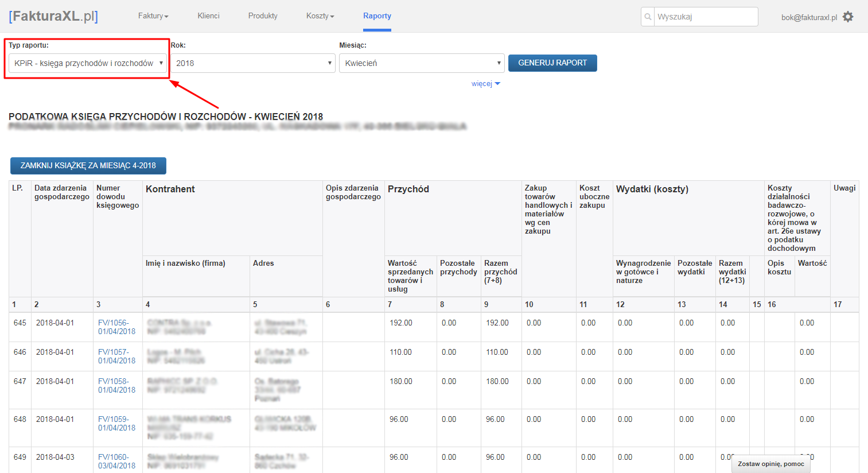Open the Rok year dropdown
Image resolution: width=868 pixels, height=473 pixels.
253,63
